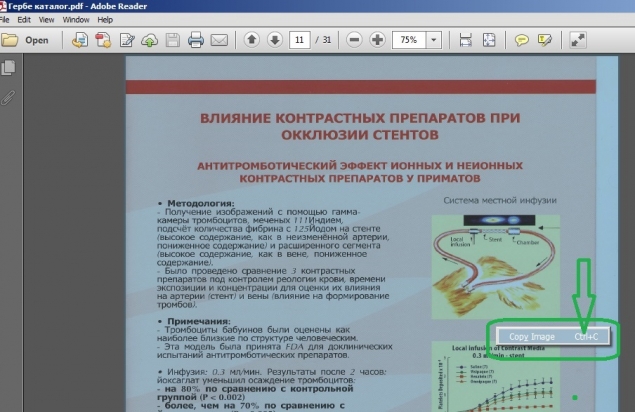This screenshot has height=412, width=635.
Task: Open the page thumbnails panel
Action: [9, 68]
